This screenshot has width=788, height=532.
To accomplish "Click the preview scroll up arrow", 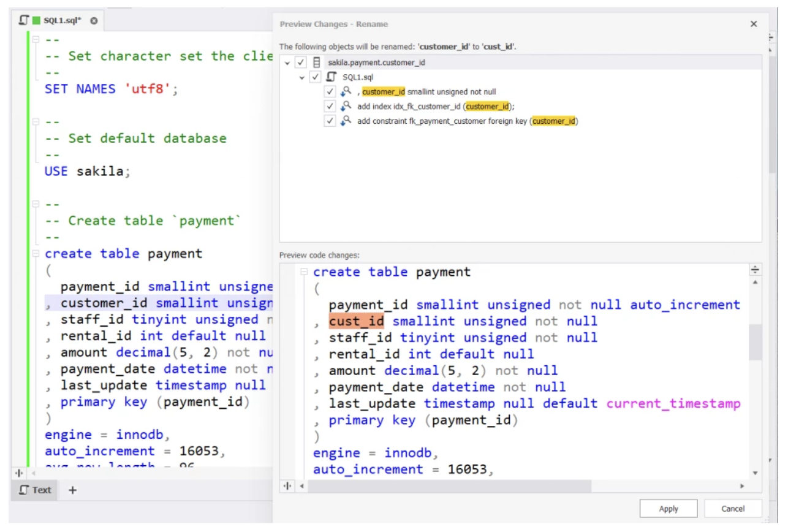I will pos(756,283).
